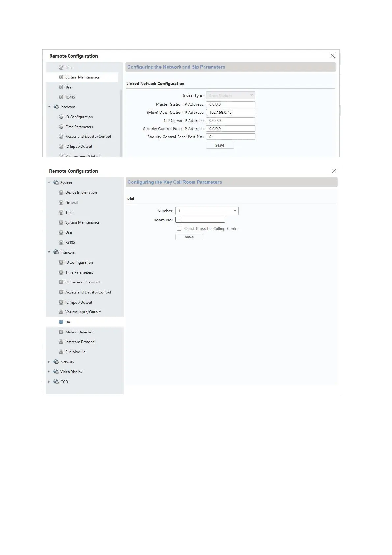Click gear icon beside Sub Module
Image resolution: width=392 pixels, height=555 pixels.
tap(61, 352)
